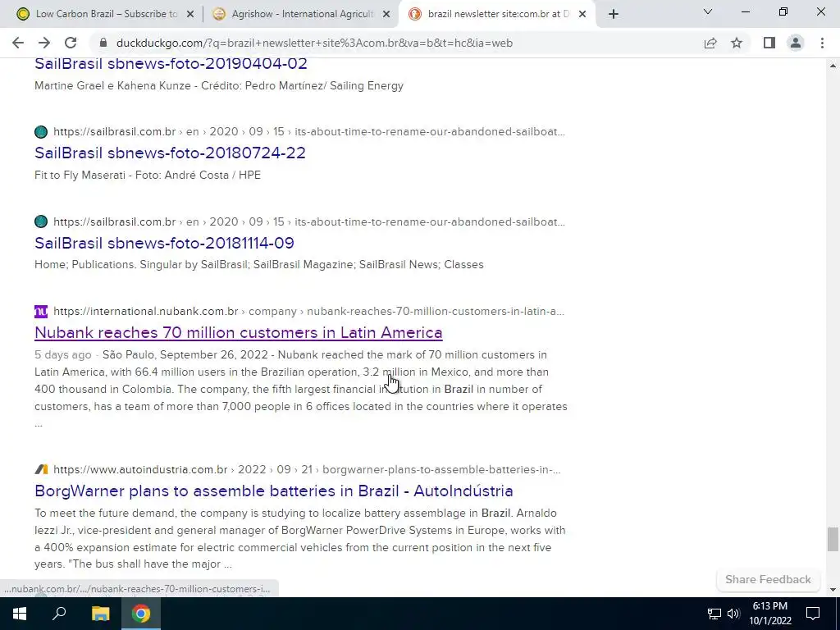Open Chrome's three-dot menu
Viewport: 840px width, 630px height.
tap(822, 43)
